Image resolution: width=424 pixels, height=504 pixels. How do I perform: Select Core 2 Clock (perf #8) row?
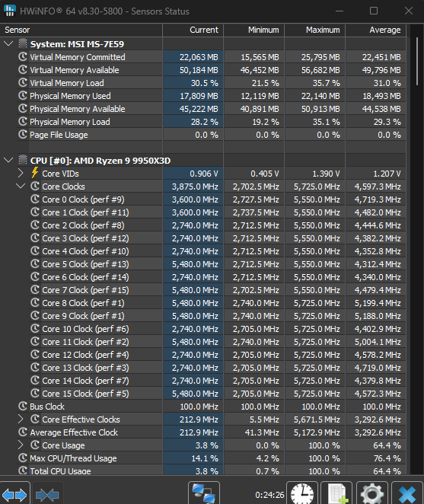[x=218, y=225]
